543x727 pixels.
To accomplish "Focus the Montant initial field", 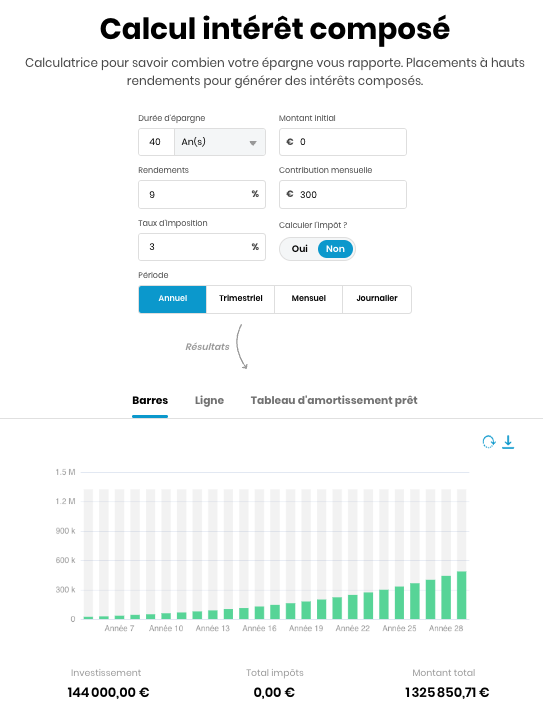I will point(343,142).
